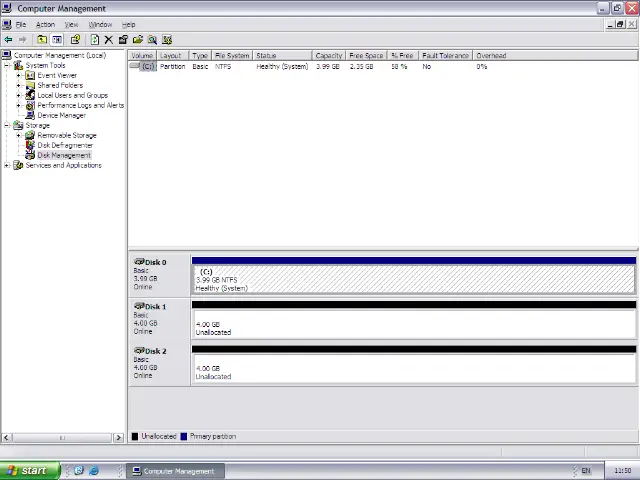The image size is (640, 480).
Task: Click the Disk Management tree icon
Action: coord(30,156)
